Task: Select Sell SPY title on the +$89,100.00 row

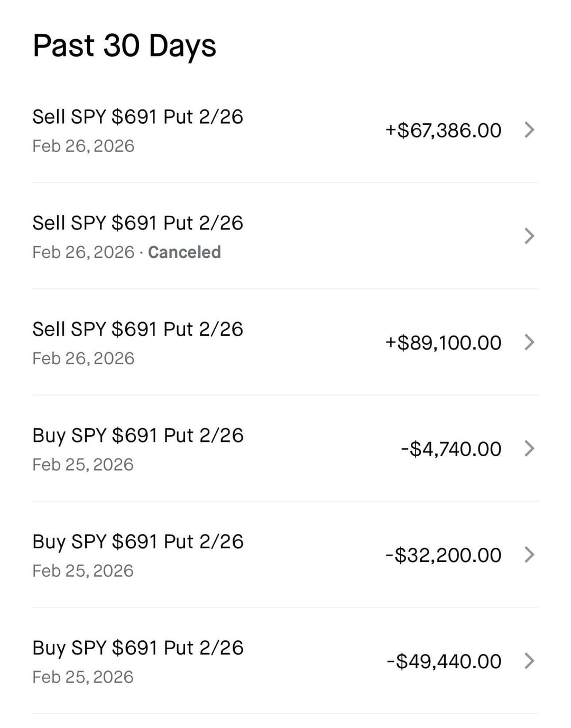Action: point(137,329)
